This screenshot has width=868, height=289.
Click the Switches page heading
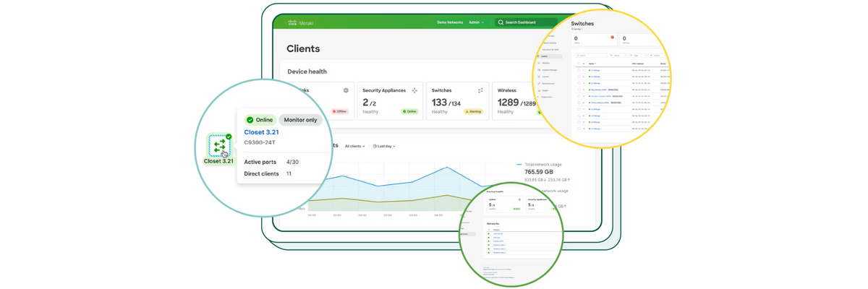(x=582, y=24)
